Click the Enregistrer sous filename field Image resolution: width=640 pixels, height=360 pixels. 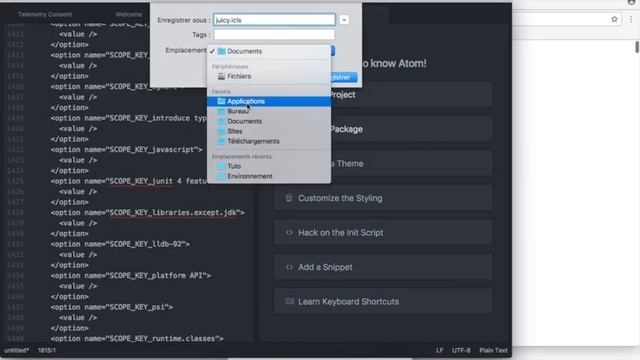pos(274,20)
